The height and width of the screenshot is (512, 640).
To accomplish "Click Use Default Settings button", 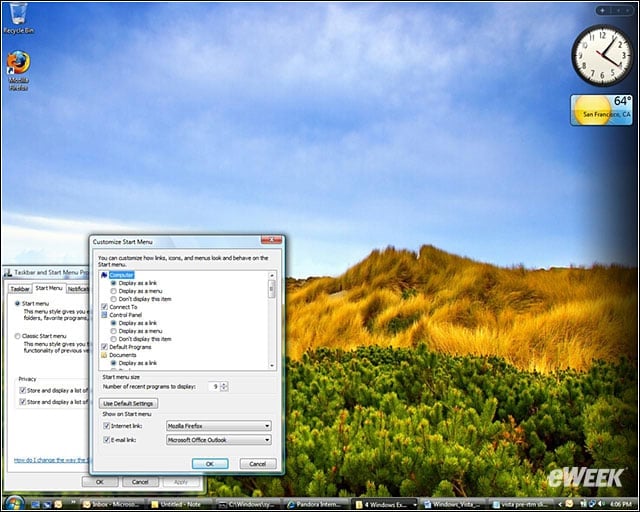I will (x=128, y=403).
